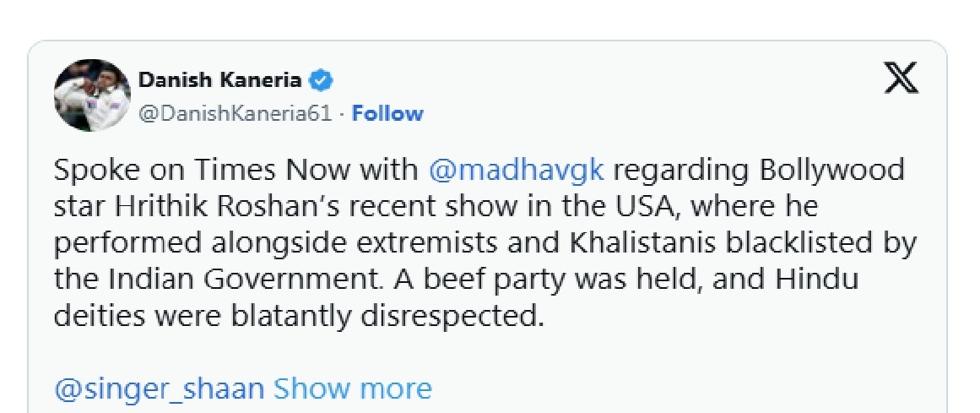Click the line starting 'the Indian Government'
The image size is (980, 413).
click(457, 279)
